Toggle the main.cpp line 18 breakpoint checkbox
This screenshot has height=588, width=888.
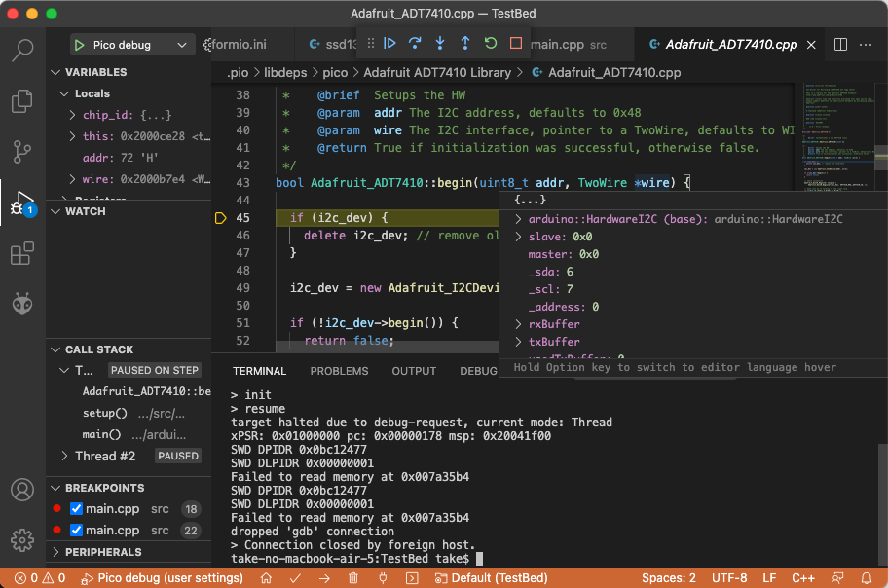[x=75, y=508]
